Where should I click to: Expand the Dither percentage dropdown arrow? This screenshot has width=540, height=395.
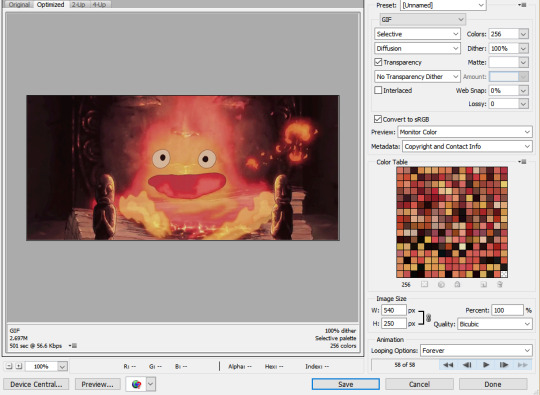[x=523, y=49]
